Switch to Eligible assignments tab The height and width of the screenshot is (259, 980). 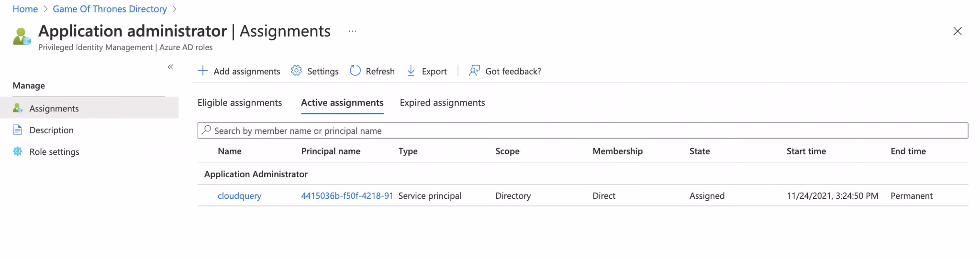coord(240,103)
